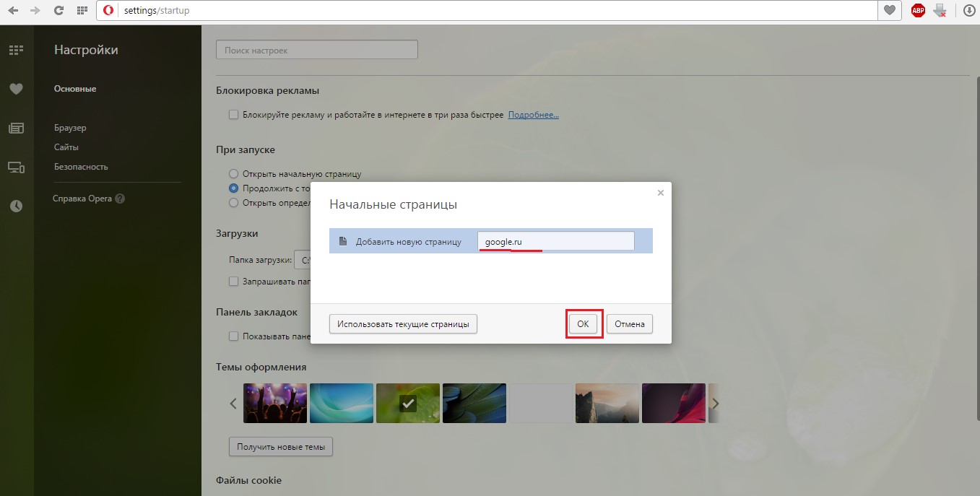Viewport: 980px width, 496px height.
Task: Open the Безопасность settings section
Action: click(81, 167)
